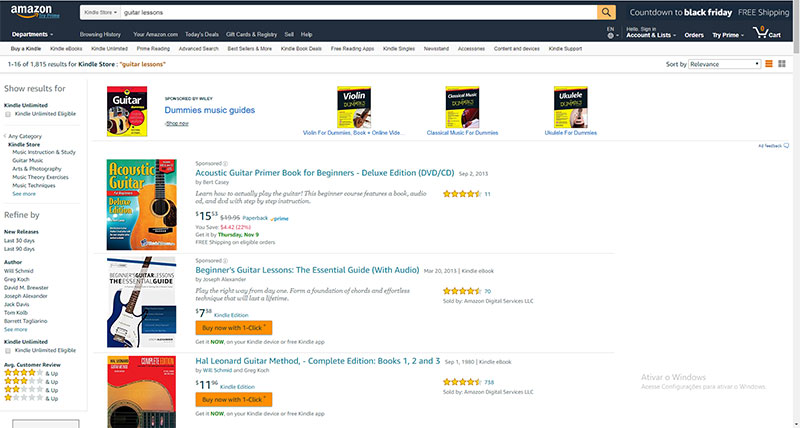Image resolution: width=800 pixels, height=428 pixels.
Task: Open Violin For Dummies cover thumbnail
Action: coord(354,107)
